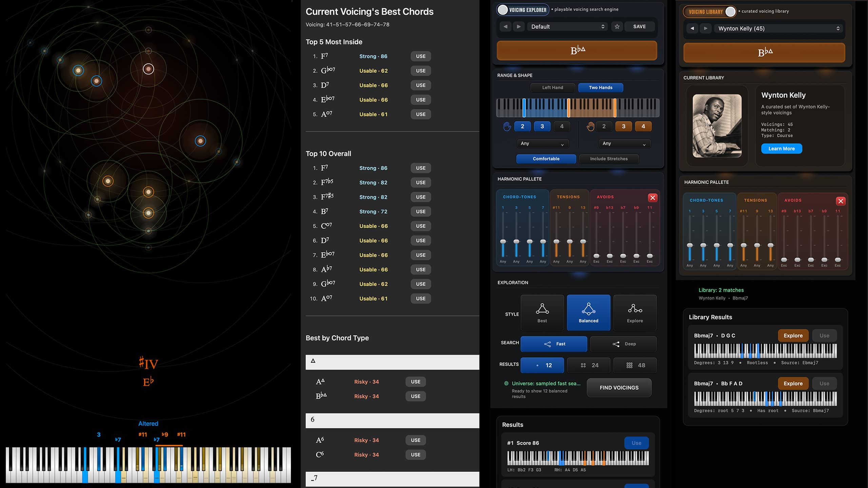This screenshot has width=868, height=488.
Task: Star the Default preset as favorite
Action: [x=617, y=26]
